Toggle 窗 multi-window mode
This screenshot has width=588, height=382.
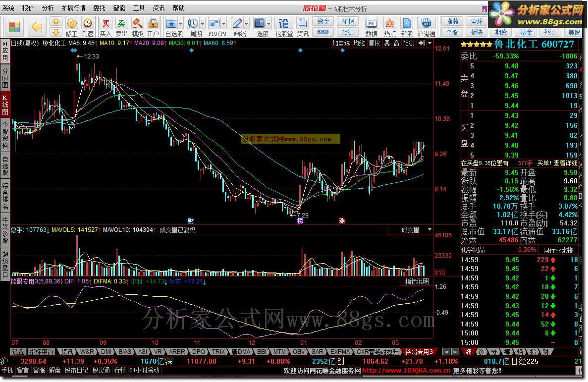click(396, 43)
